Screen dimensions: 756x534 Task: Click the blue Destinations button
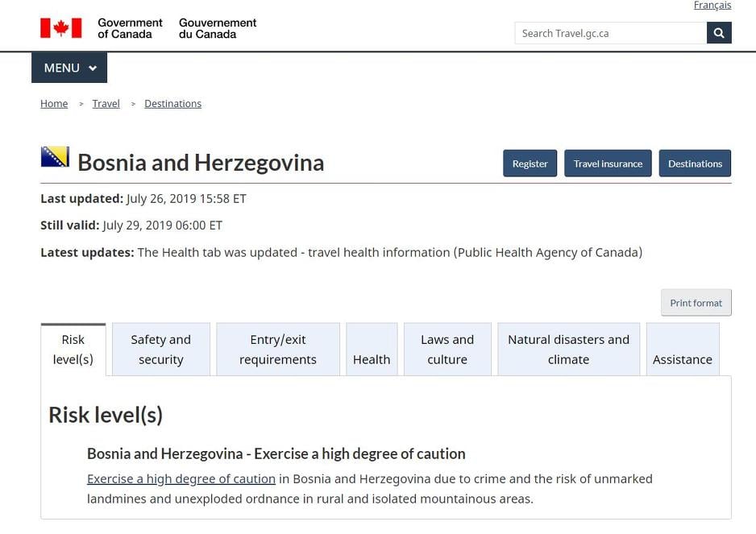click(695, 164)
